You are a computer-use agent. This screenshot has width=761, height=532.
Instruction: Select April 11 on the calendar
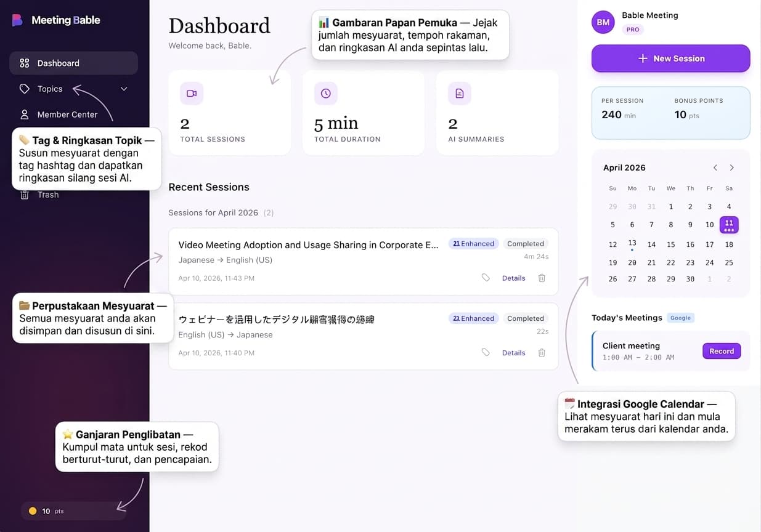point(729,225)
